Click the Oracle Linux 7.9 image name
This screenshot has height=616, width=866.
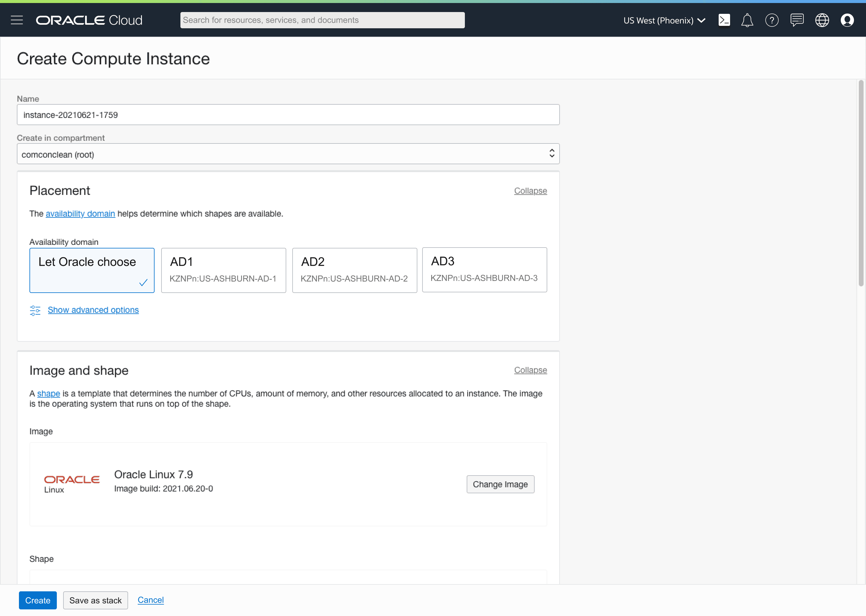point(154,475)
